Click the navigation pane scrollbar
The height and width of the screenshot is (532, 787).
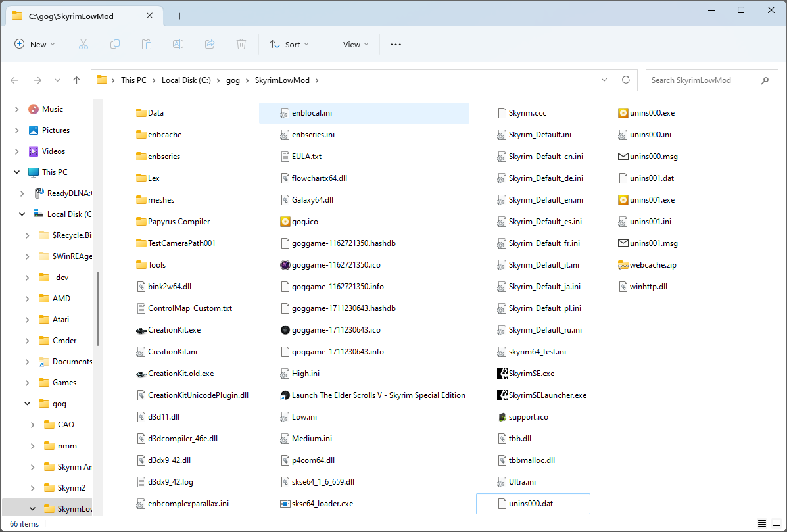[x=99, y=308]
